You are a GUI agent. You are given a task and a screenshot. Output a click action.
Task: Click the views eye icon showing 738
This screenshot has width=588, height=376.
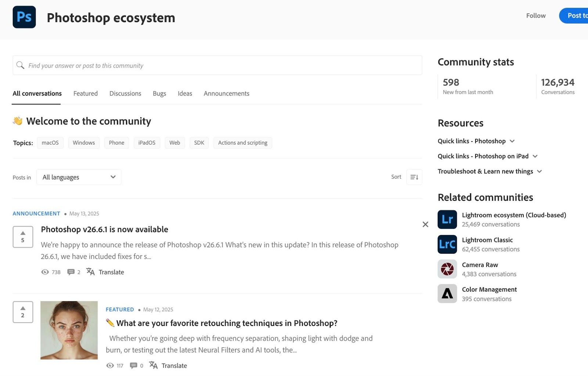(x=45, y=272)
